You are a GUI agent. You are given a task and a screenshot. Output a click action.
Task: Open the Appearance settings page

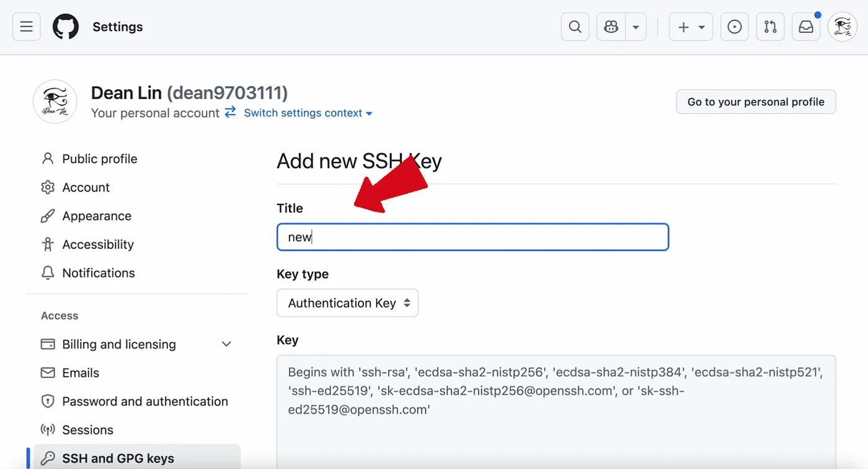(97, 216)
